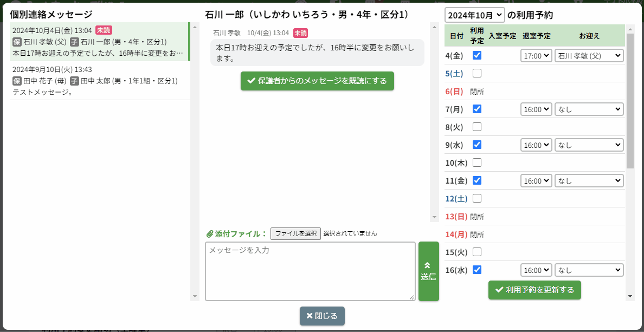Viewport: 644px width, 332px height.
Task: Open the 17:00 leave time dropdown for 4(金)
Action: click(x=536, y=55)
